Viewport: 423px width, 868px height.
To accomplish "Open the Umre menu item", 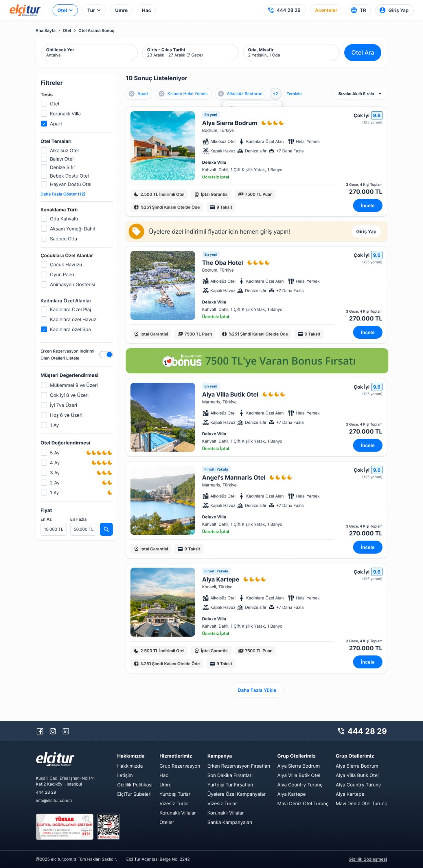I will pos(121,10).
